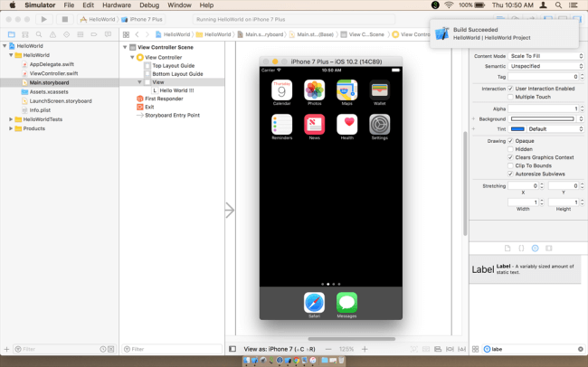Launch Messages from the simulator dock
The image size is (588, 367).
[346, 303]
